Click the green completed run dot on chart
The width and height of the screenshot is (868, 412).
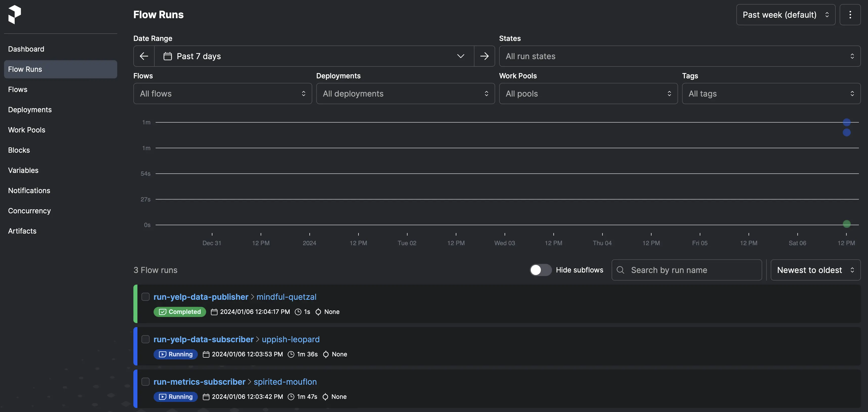[847, 223]
